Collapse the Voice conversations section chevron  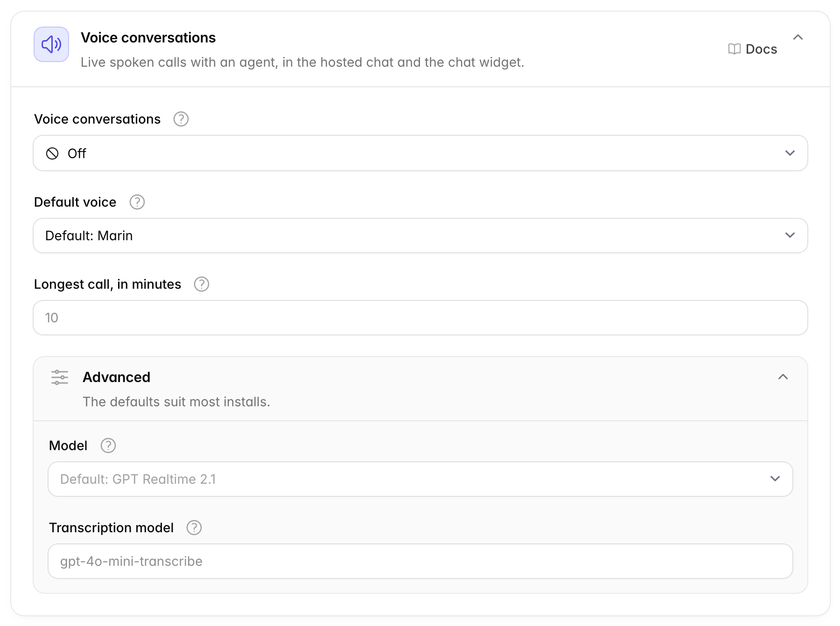(x=798, y=37)
